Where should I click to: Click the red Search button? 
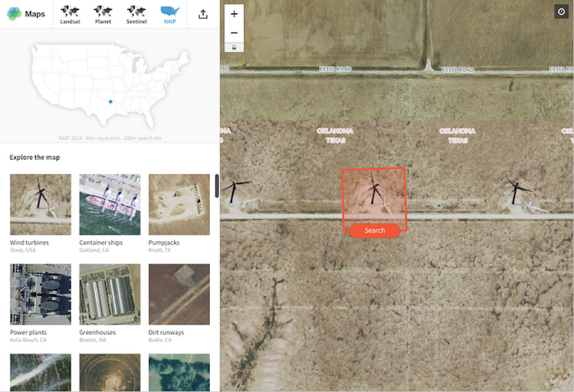tap(375, 230)
